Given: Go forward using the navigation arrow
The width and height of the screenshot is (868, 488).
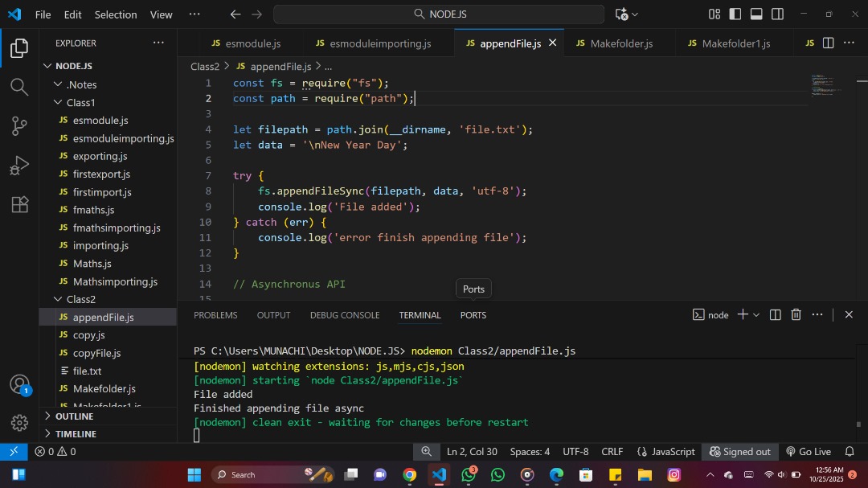Looking at the screenshot, I should [257, 14].
